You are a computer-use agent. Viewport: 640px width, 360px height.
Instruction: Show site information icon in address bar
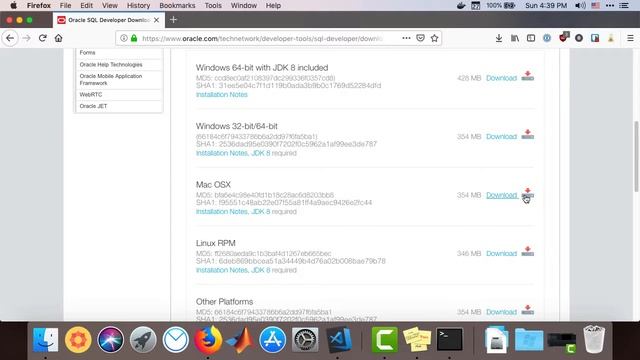[x=123, y=38]
